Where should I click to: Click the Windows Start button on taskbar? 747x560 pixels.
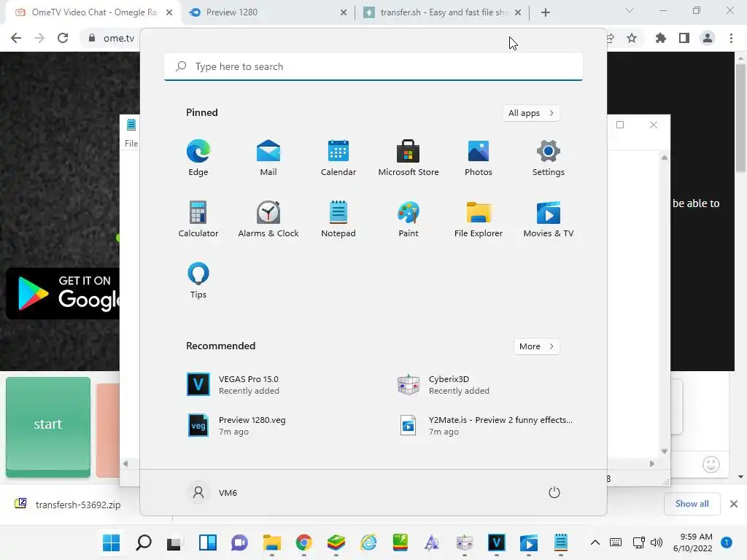coord(112,542)
